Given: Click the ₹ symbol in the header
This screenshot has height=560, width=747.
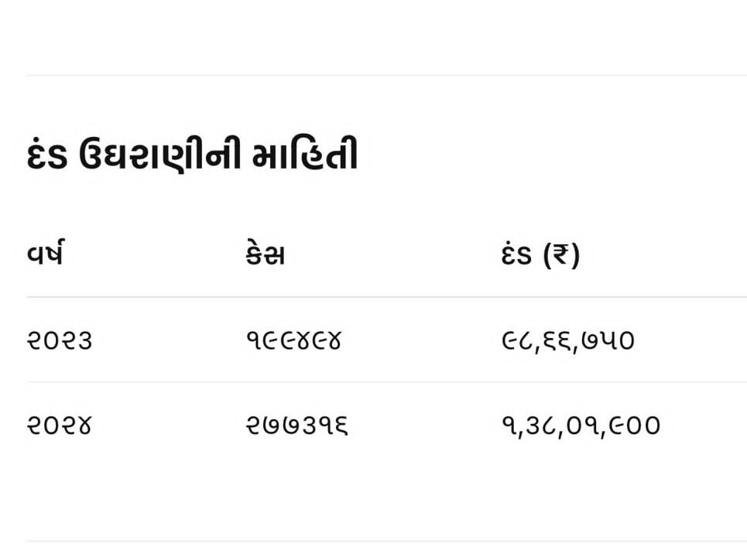Looking at the screenshot, I should (560, 254).
